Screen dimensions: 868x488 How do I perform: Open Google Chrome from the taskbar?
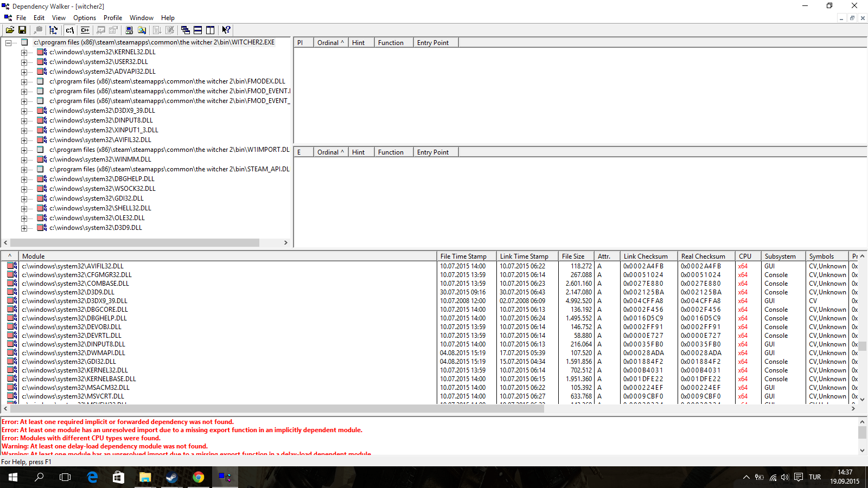[198, 477]
